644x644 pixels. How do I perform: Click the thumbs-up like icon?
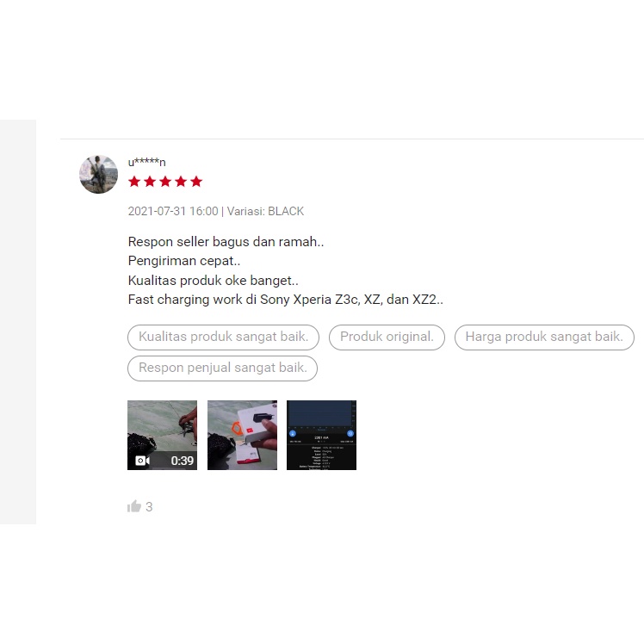(134, 506)
